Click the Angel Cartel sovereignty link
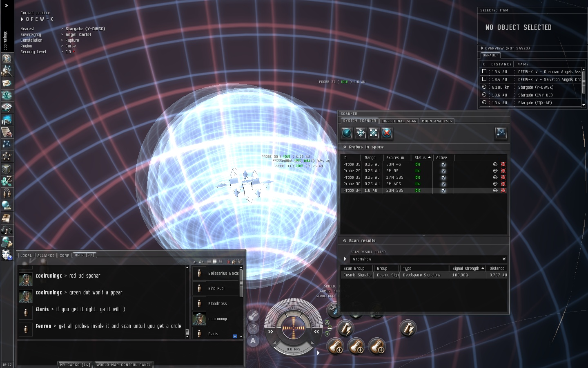 point(78,35)
